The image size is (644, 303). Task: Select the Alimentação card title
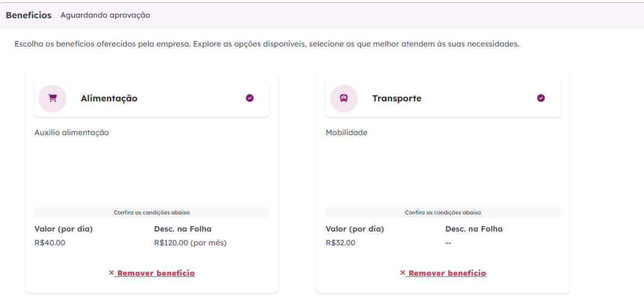(109, 99)
